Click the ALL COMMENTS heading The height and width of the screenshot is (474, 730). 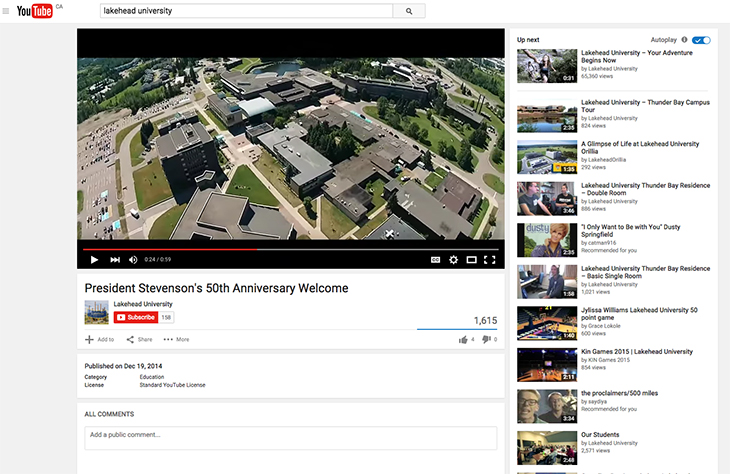click(109, 414)
